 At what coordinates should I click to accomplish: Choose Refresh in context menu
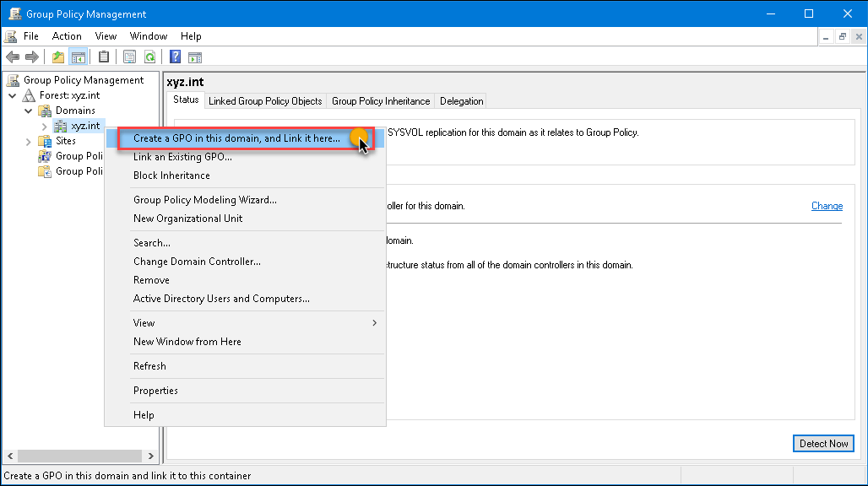pos(246,366)
